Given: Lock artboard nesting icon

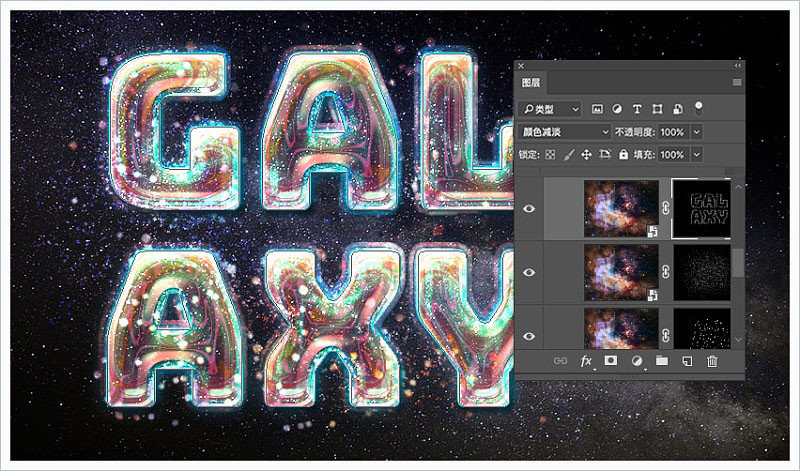Looking at the screenshot, I should [605, 154].
